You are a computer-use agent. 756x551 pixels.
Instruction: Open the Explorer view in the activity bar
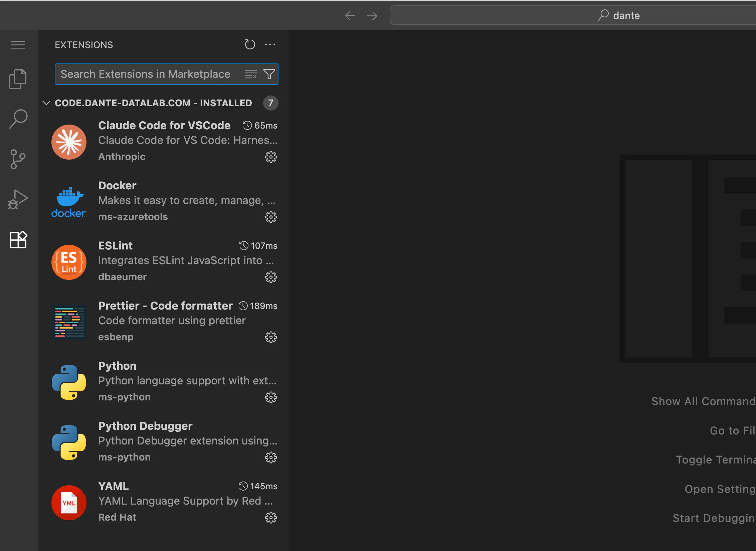point(18,79)
